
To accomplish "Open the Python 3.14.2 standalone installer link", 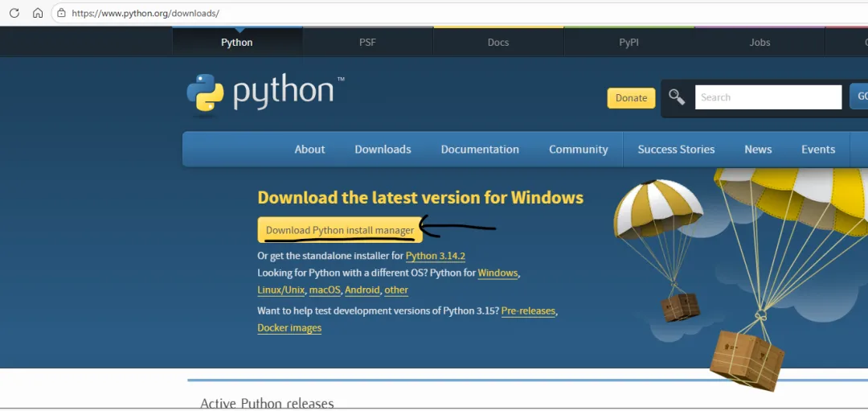I will (x=435, y=256).
